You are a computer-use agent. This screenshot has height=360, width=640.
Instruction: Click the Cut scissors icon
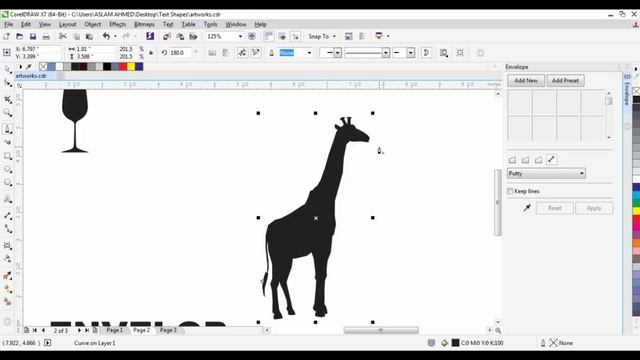click(62, 36)
